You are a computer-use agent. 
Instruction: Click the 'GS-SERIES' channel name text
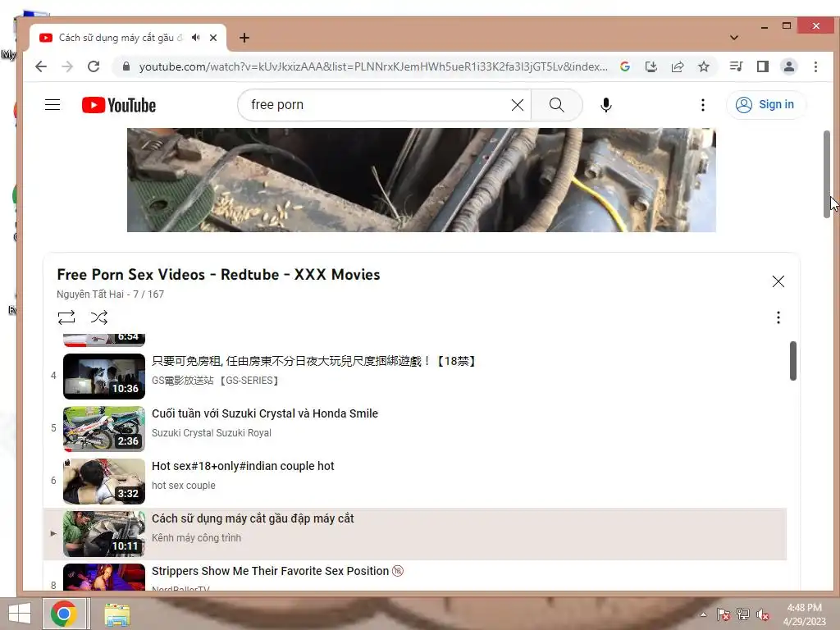click(216, 381)
